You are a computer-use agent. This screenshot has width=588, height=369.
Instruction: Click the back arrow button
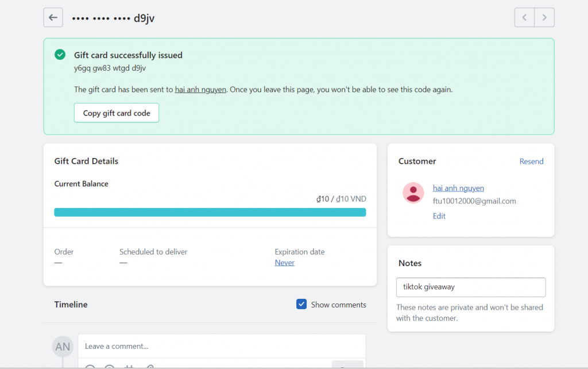pyautogui.click(x=53, y=17)
